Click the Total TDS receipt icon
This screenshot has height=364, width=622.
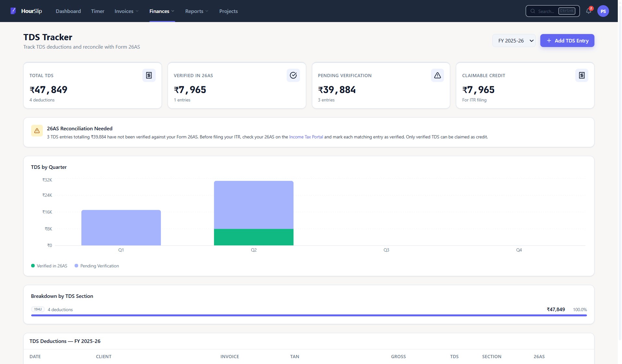(149, 75)
